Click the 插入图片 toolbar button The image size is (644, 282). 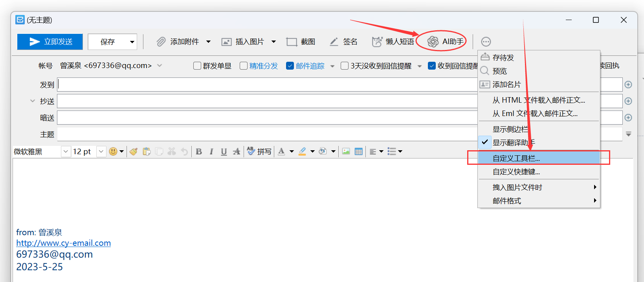click(x=242, y=41)
